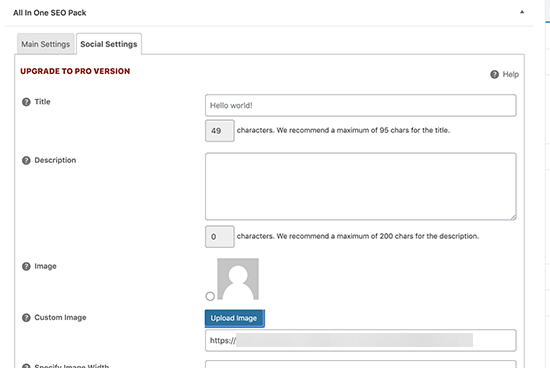Image resolution: width=550 pixels, height=368 pixels.
Task: Switch to the Main Settings tab
Action: [46, 44]
